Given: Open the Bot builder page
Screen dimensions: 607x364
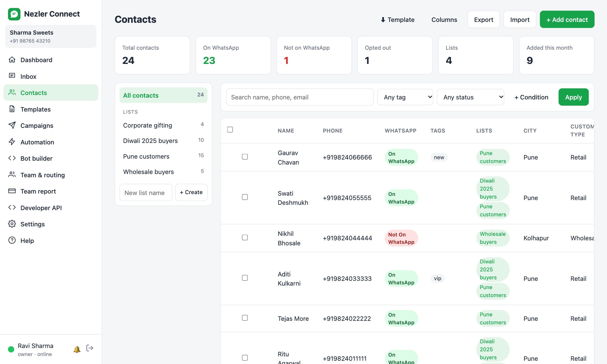Looking at the screenshot, I should [x=51, y=158].
